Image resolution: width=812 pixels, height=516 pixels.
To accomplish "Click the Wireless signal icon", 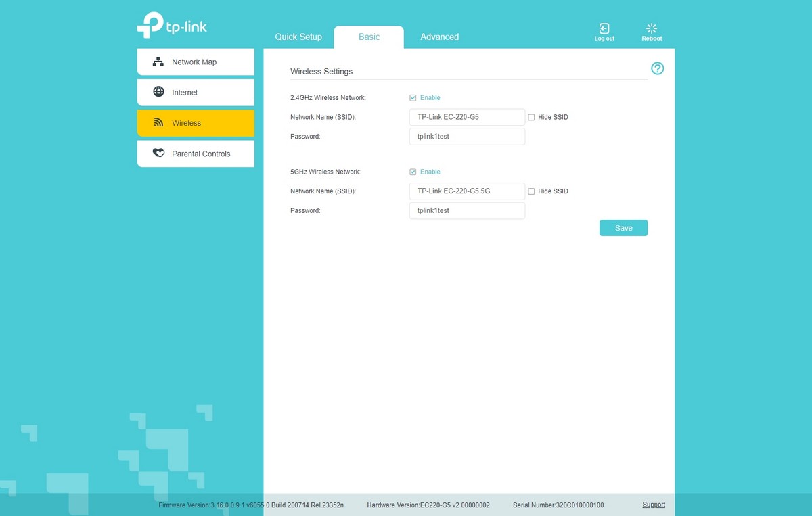I will point(158,123).
